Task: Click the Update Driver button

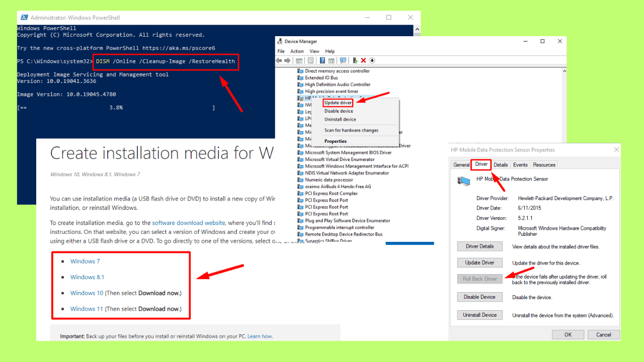Action: (479, 262)
